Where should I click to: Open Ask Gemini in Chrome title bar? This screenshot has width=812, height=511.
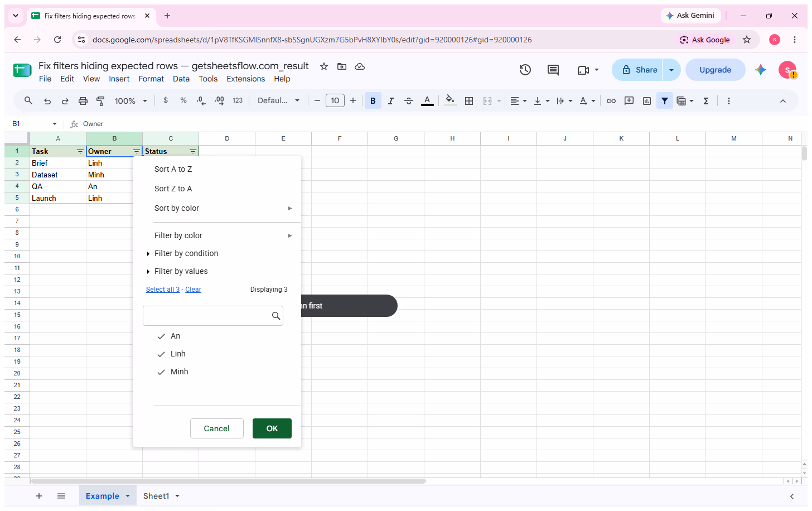(x=690, y=16)
